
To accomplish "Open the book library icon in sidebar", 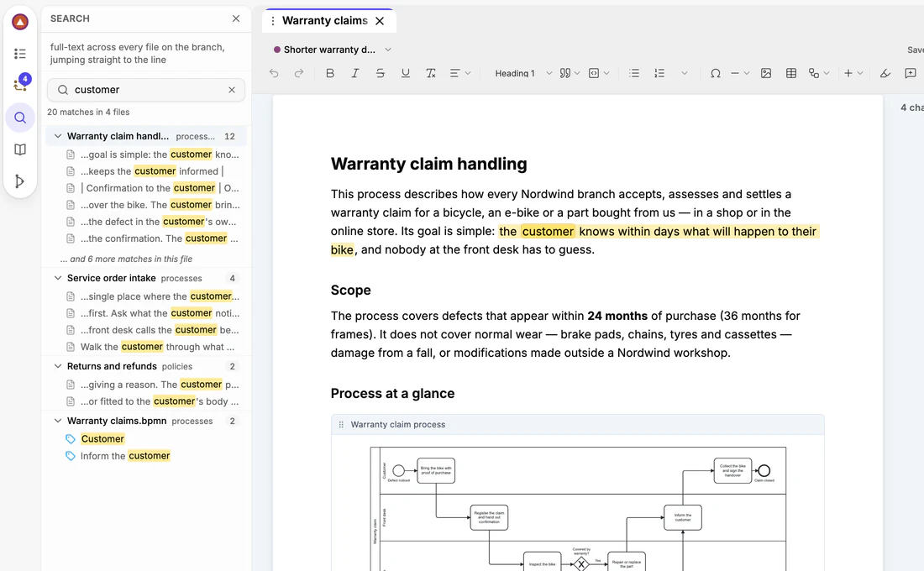I will tap(20, 149).
